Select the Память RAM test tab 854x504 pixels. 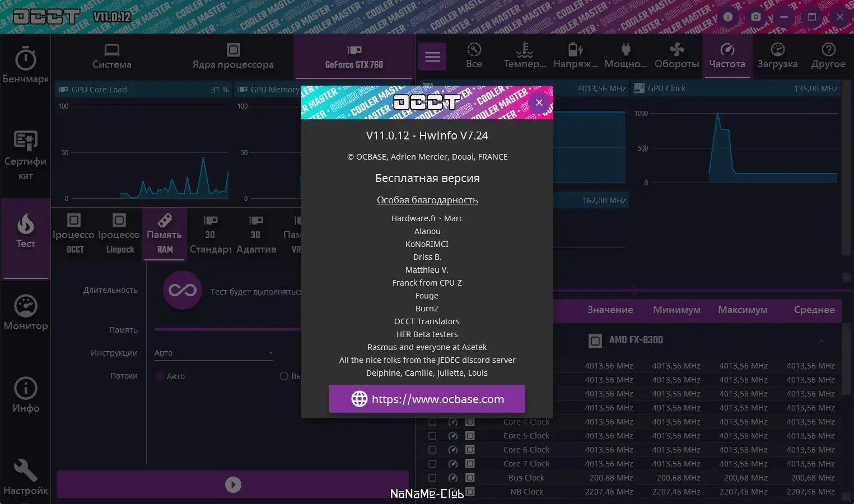(x=164, y=234)
